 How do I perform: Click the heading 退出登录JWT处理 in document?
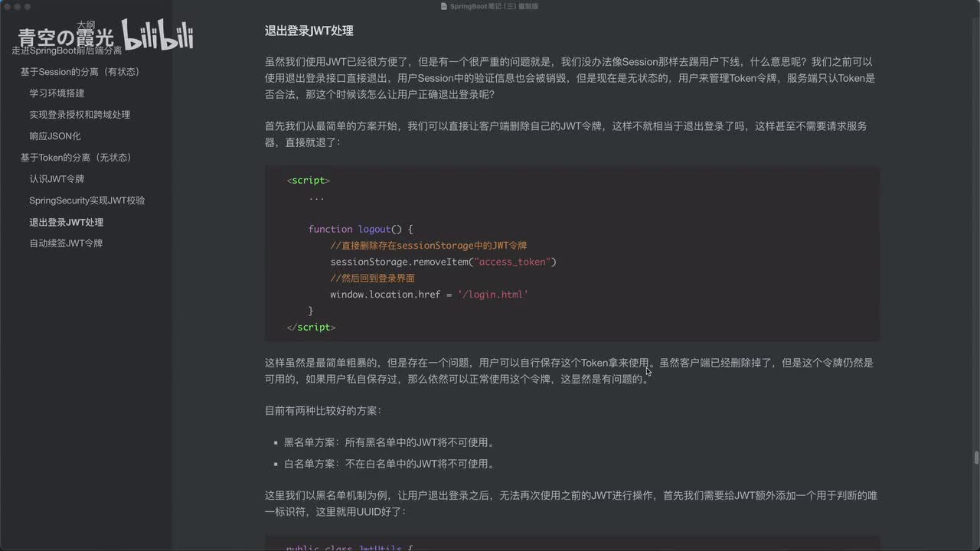click(309, 31)
